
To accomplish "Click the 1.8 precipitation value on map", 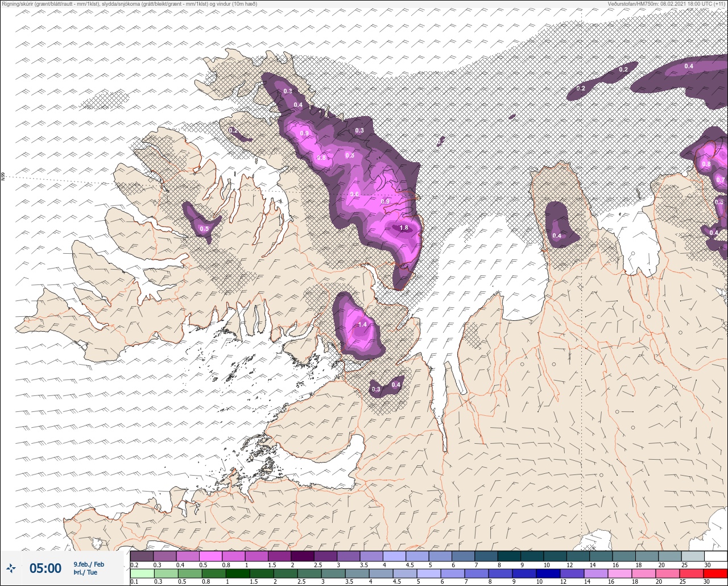I will [x=404, y=228].
